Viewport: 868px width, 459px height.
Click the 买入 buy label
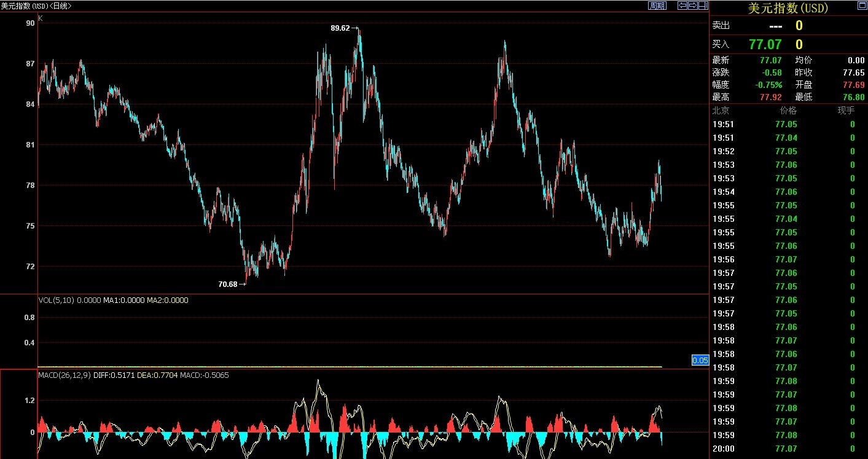click(x=721, y=44)
